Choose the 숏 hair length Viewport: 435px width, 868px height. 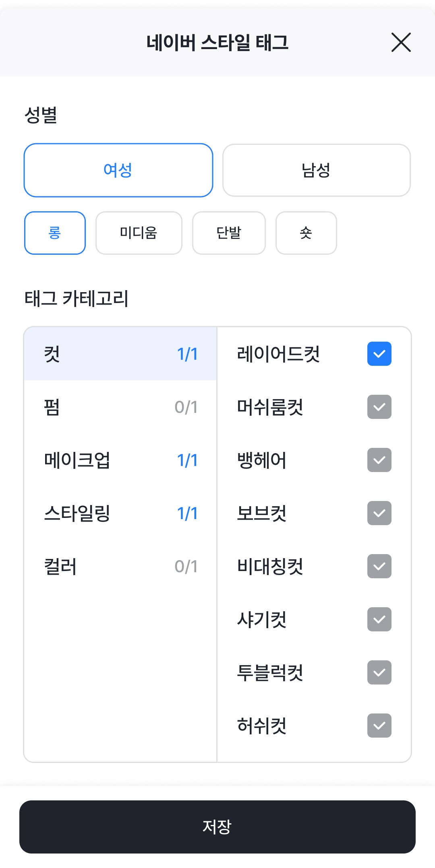(306, 233)
